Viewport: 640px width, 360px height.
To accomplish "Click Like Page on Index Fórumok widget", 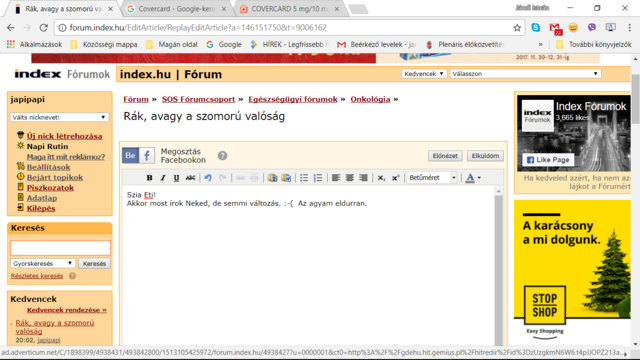I will 548,160.
